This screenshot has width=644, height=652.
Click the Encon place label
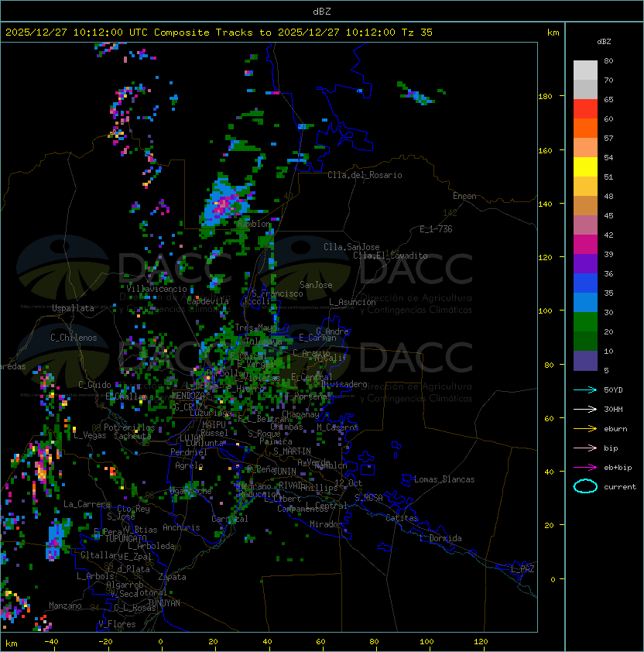point(464,195)
